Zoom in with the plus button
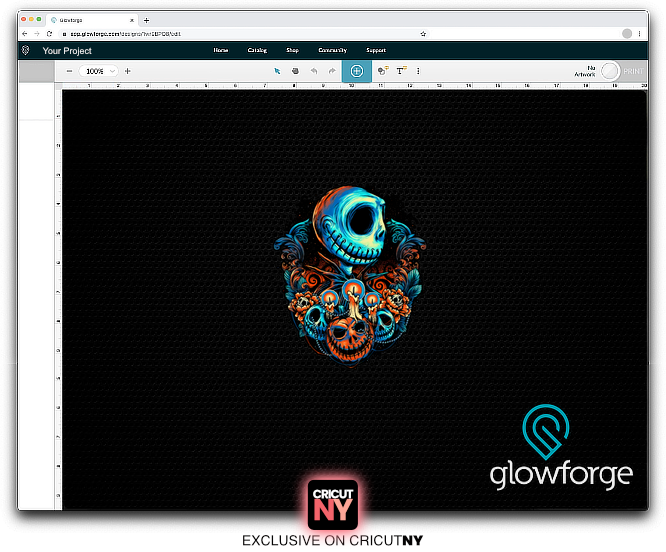666x552 pixels. click(x=127, y=71)
